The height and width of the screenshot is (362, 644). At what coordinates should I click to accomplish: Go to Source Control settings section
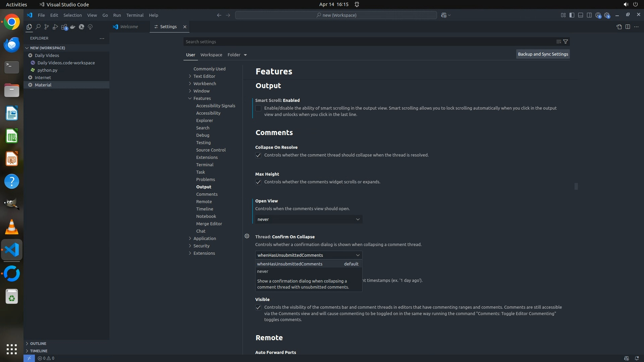tap(211, 150)
